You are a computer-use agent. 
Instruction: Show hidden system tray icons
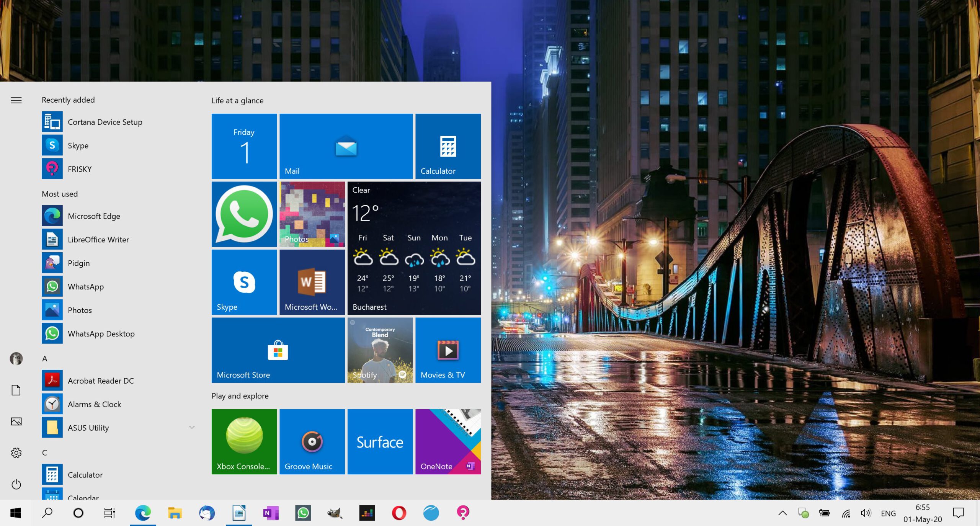[782, 513]
